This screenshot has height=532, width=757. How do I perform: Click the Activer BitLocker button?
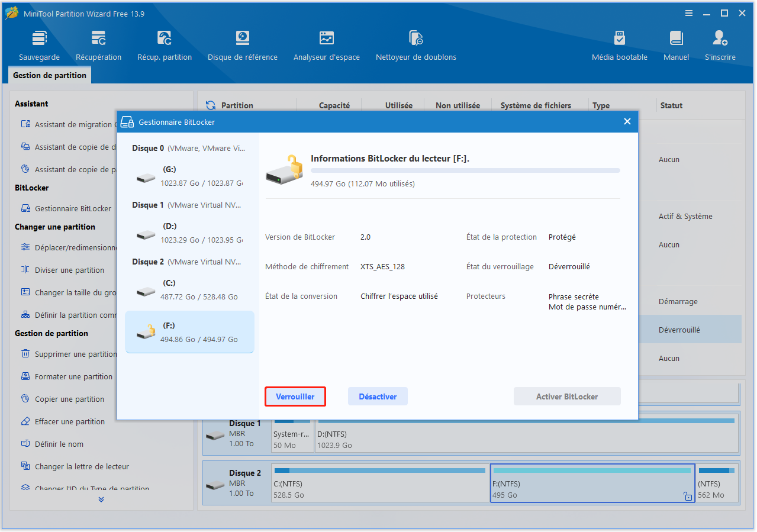tap(567, 396)
